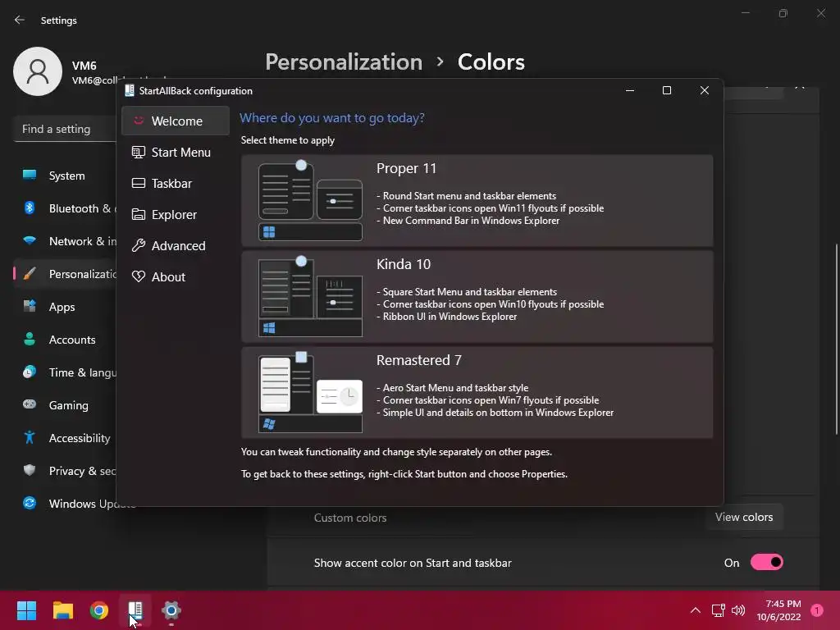Open the Explorer page in StartAllBack

tap(176, 214)
